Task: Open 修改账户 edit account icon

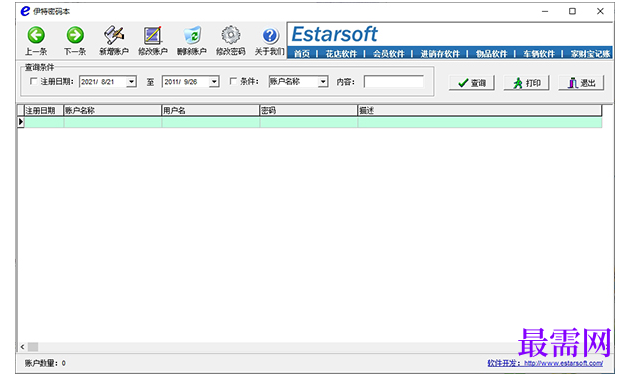Action: coord(153,35)
